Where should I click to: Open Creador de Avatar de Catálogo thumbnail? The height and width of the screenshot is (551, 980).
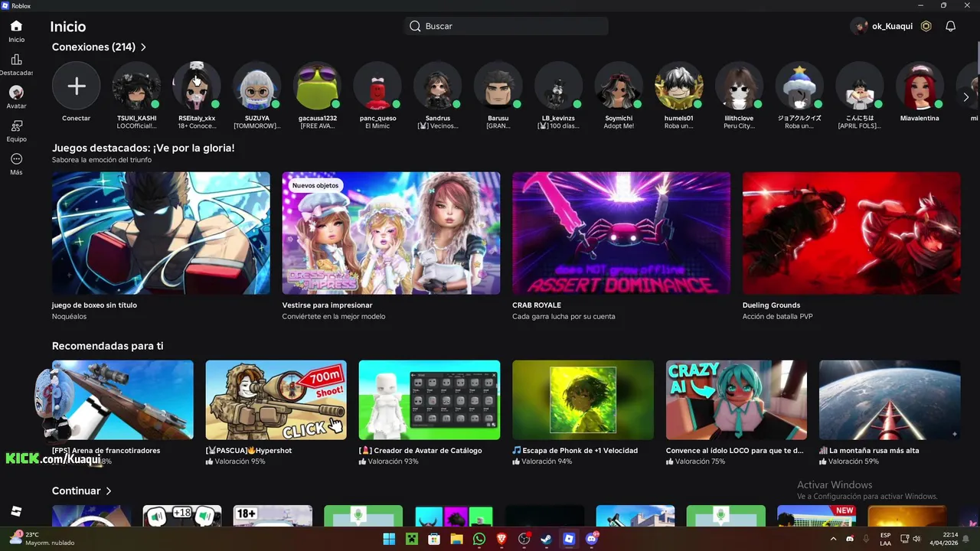point(430,400)
